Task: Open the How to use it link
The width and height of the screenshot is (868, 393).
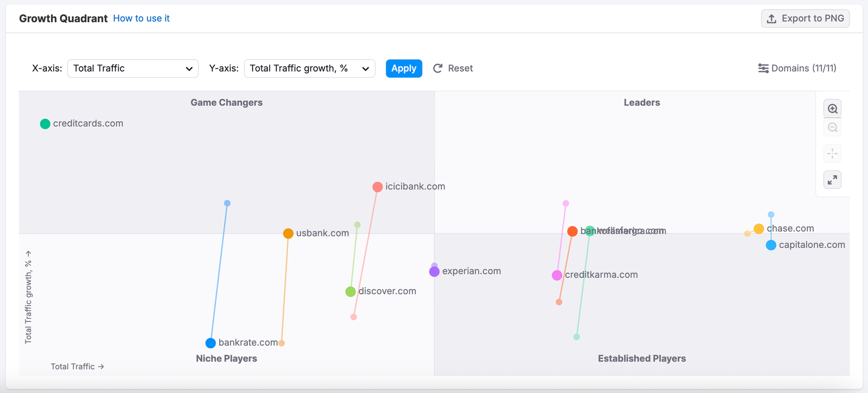Action: tap(141, 18)
